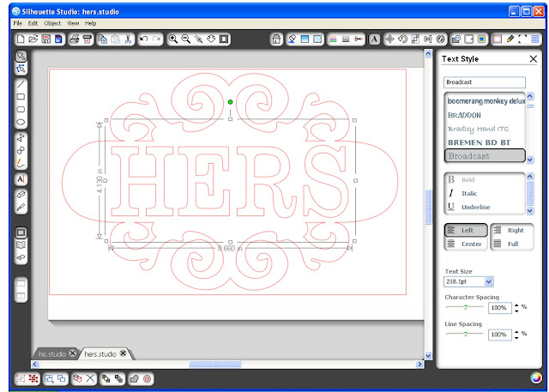Increase Character Spacing with the up arrow

tap(516, 305)
